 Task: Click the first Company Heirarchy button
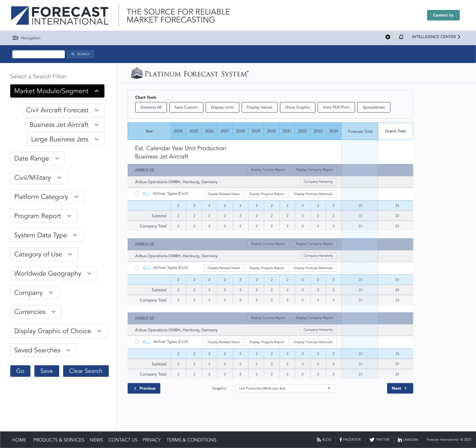pos(318,182)
